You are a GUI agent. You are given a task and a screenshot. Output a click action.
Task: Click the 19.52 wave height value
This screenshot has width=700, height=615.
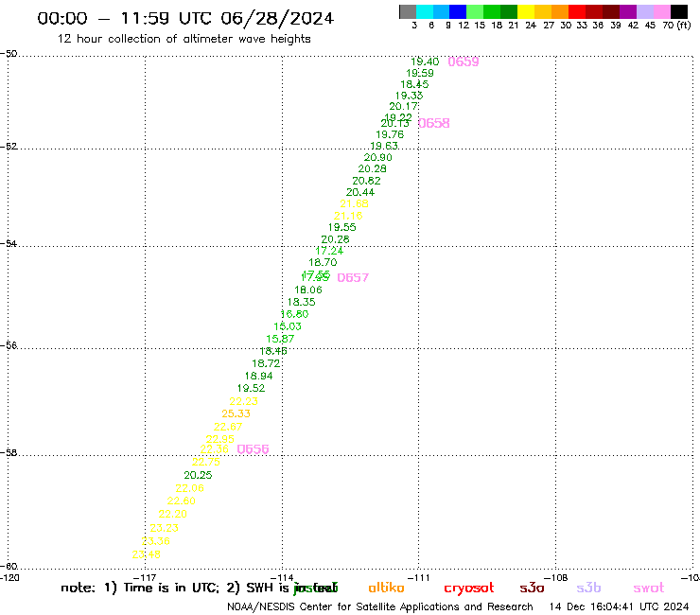click(251, 388)
